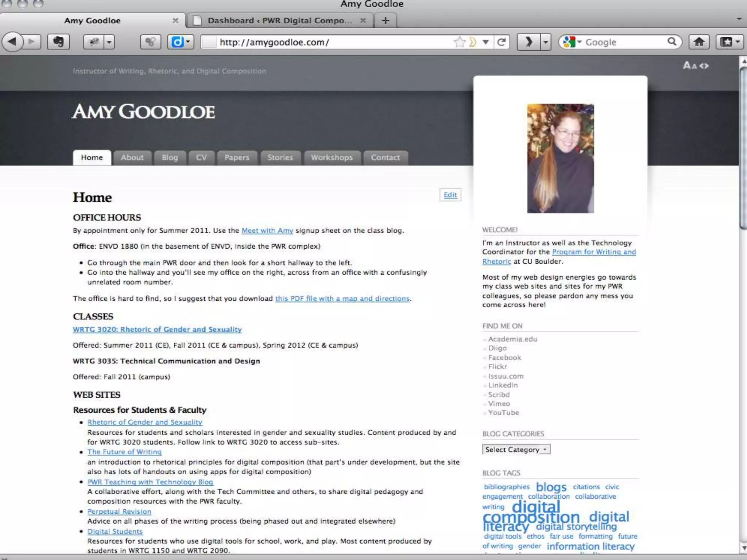Image resolution: width=747 pixels, height=560 pixels.
Task: Click Amy Goodloe's profile photo
Action: [560, 158]
